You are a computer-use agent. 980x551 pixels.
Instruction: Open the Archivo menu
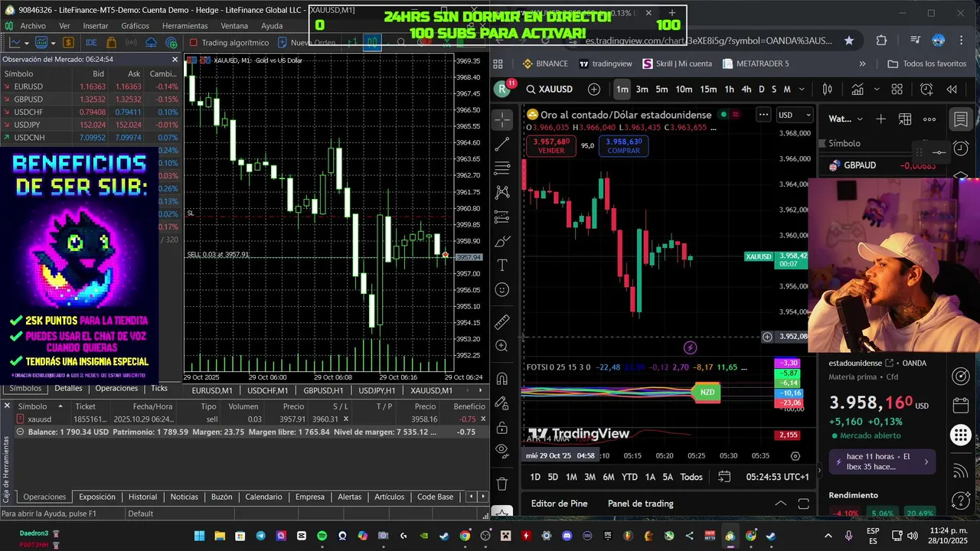tap(33, 26)
